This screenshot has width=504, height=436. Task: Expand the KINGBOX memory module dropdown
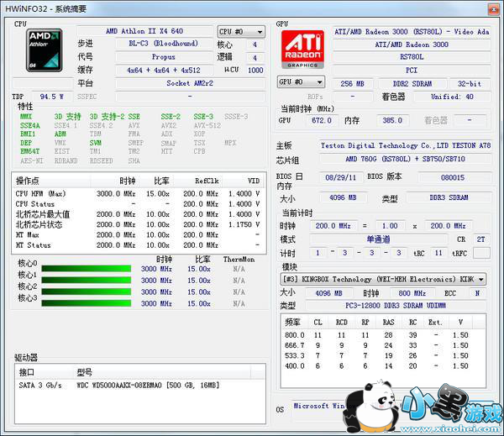pyautogui.click(x=383, y=279)
